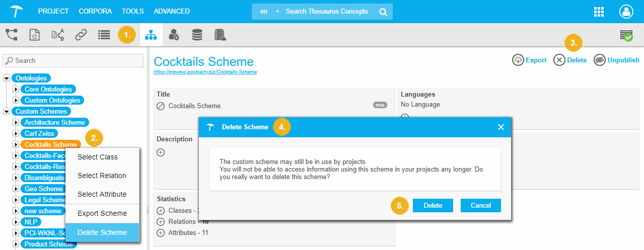Select the Carl Zeiss scheme in tree
The height and width of the screenshot is (250, 644).
point(39,133)
